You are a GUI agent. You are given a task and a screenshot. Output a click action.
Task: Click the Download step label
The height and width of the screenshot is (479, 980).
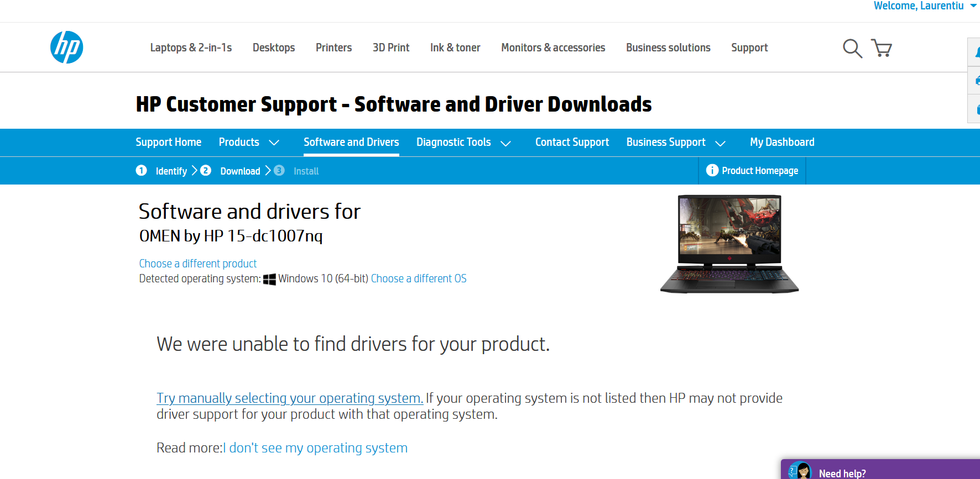pos(240,171)
